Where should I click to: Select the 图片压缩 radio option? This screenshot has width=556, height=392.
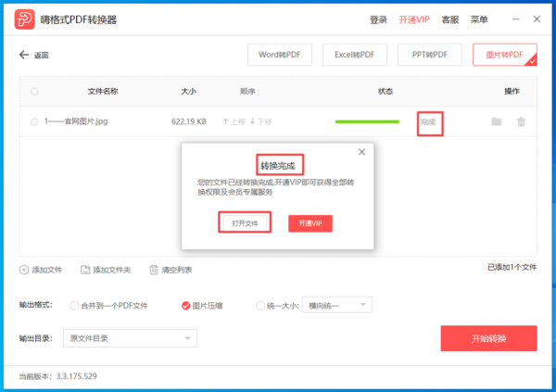(186, 305)
